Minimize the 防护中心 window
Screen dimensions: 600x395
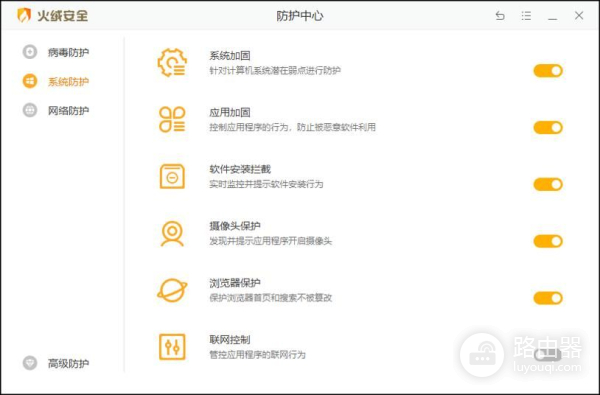[x=552, y=18]
